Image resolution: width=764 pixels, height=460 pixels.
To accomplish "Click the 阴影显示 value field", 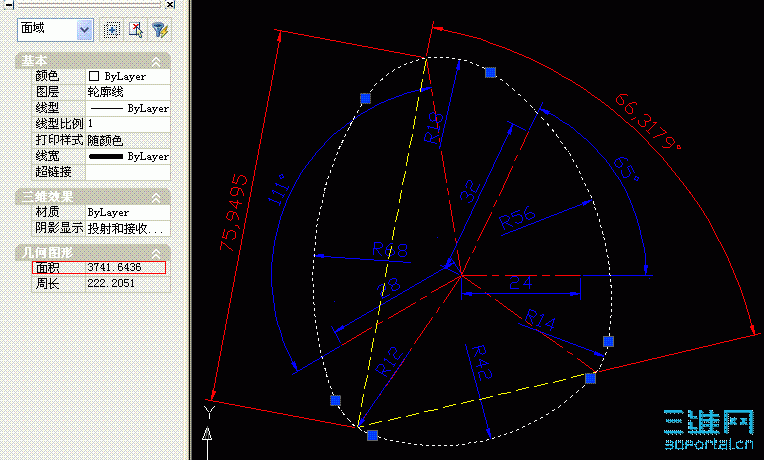I will click(128, 228).
